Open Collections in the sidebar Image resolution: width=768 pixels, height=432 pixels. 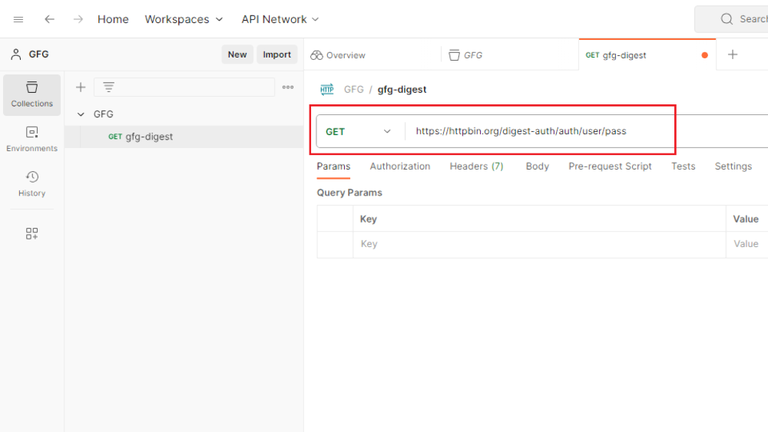[32, 95]
